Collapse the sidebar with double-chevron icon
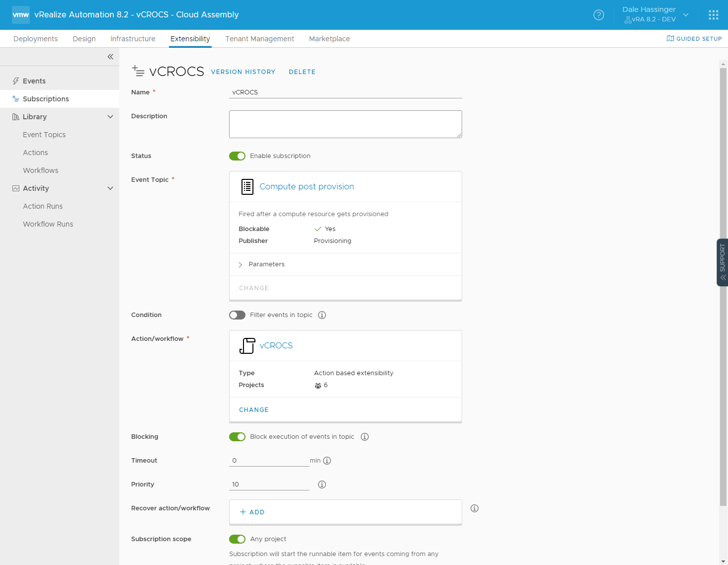 tap(110, 57)
